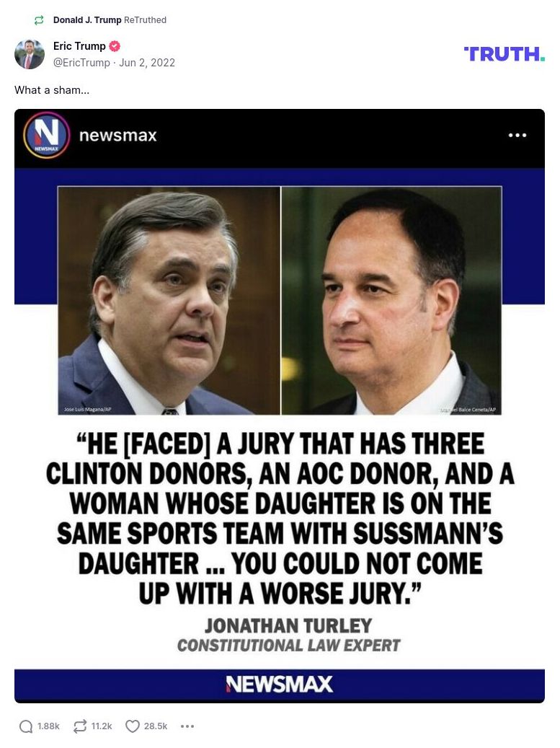Click the Jonathan Turley quote text

280,519
